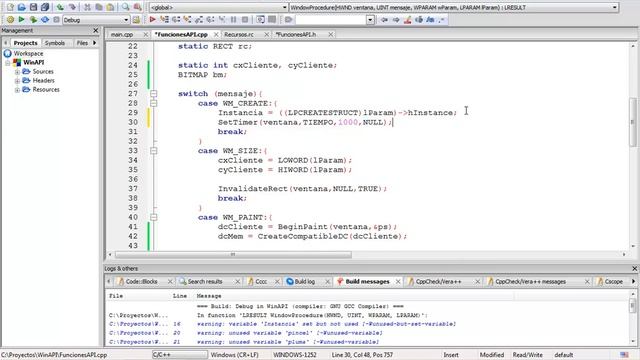Expand the Resources folder

pos(17,90)
